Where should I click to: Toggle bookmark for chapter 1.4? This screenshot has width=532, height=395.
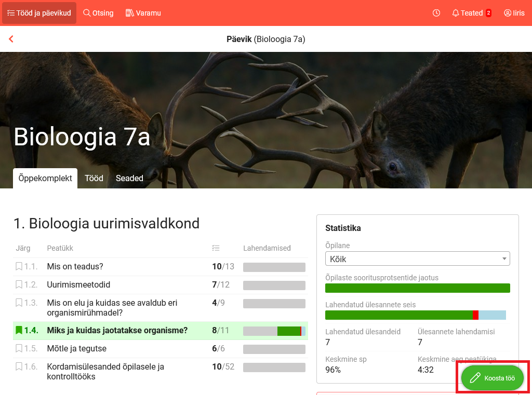tap(19, 330)
